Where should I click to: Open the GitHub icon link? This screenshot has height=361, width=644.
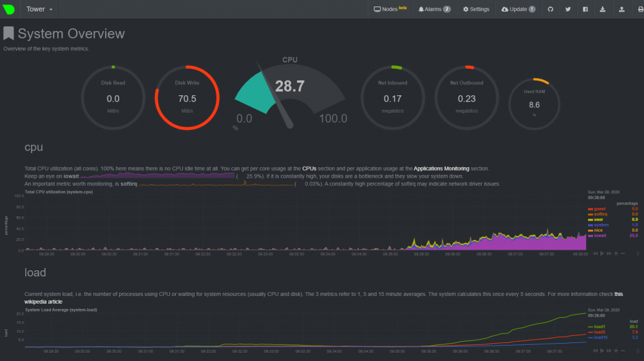pos(551,9)
